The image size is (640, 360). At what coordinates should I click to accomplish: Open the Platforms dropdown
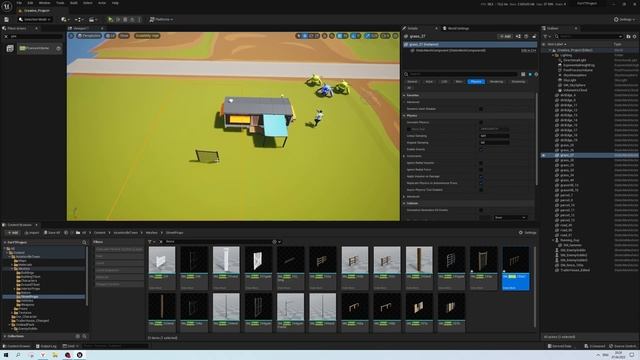(x=161, y=19)
